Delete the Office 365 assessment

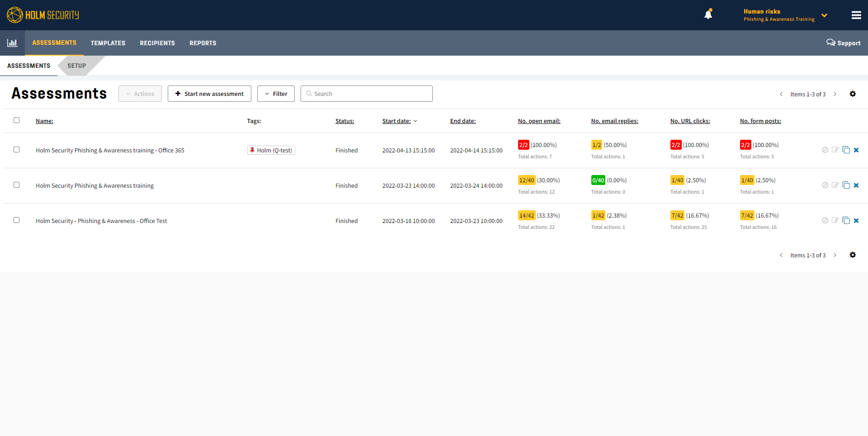[x=856, y=150]
